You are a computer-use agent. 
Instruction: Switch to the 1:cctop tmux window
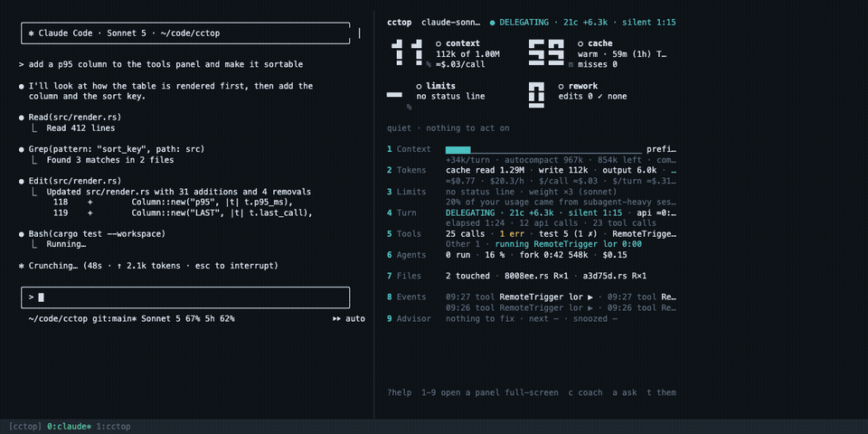coord(114,426)
